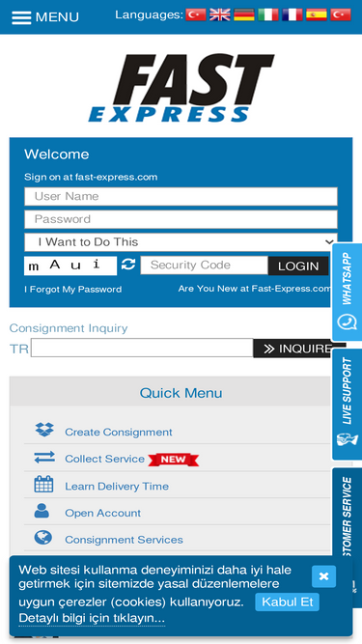Image resolution: width=362 pixels, height=644 pixels.
Task: Accept cookies with Kabul Et
Action: coord(288,602)
